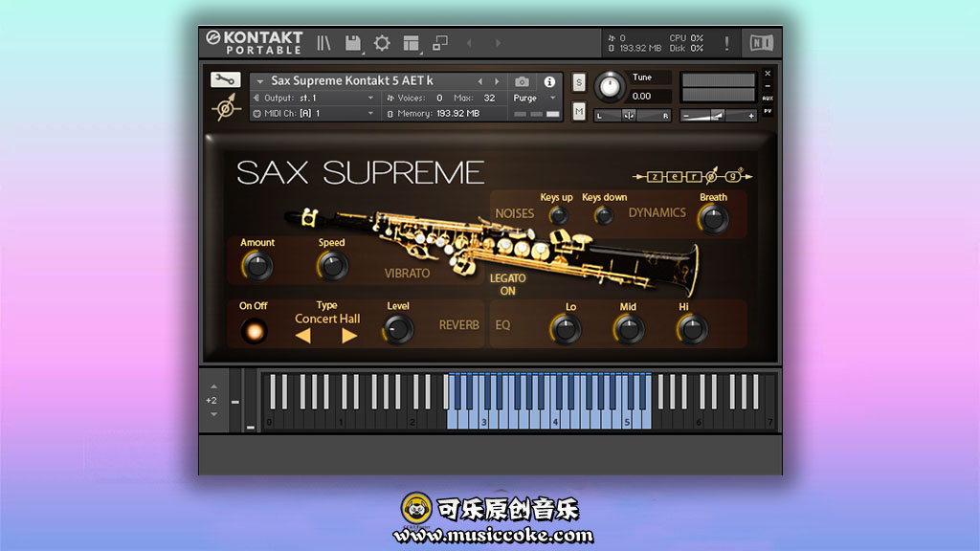Screen dimensions: 980x551
Task: Click the header forward navigation arrow
Action: tap(498, 43)
